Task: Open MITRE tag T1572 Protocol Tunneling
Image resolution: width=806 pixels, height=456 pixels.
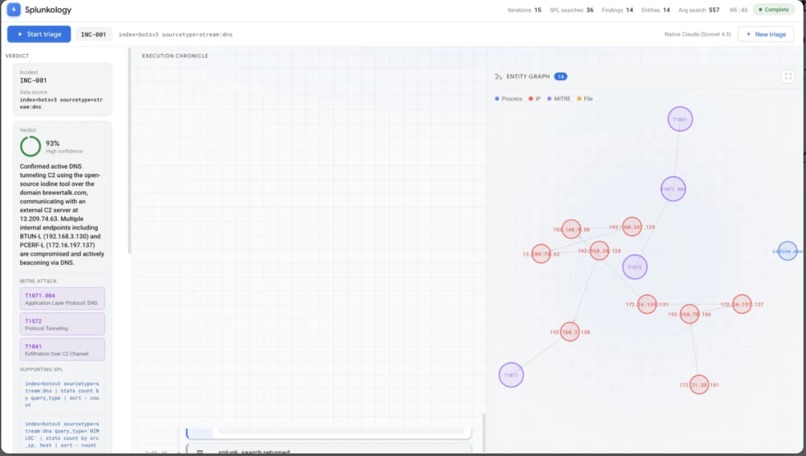Action: click(x=62, y=324)
